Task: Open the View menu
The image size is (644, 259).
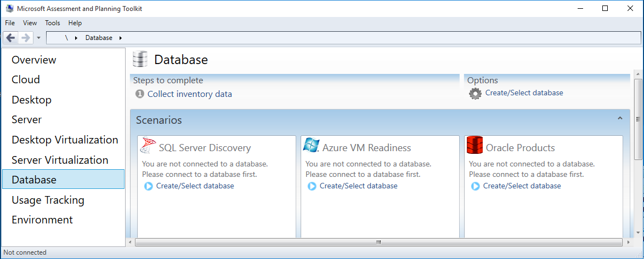Action: coord(30,23)
